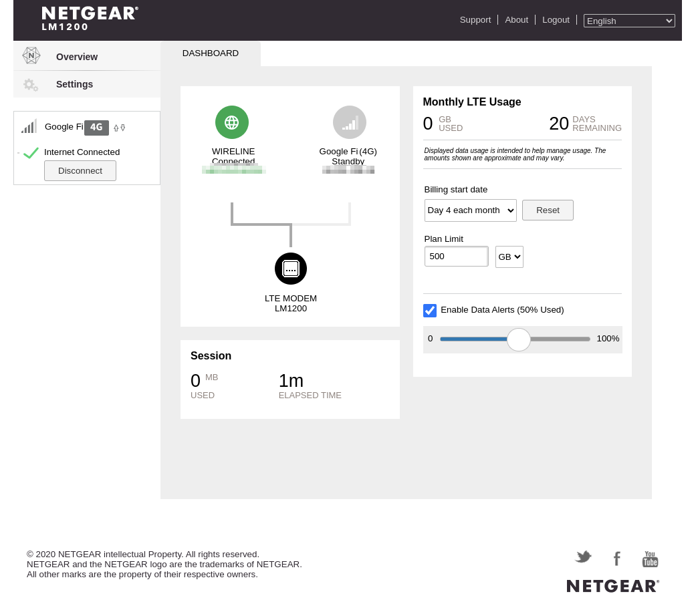Open the Support link in header
The width and height of the screenshot is (698, 616).
click(x=475, y=20)
